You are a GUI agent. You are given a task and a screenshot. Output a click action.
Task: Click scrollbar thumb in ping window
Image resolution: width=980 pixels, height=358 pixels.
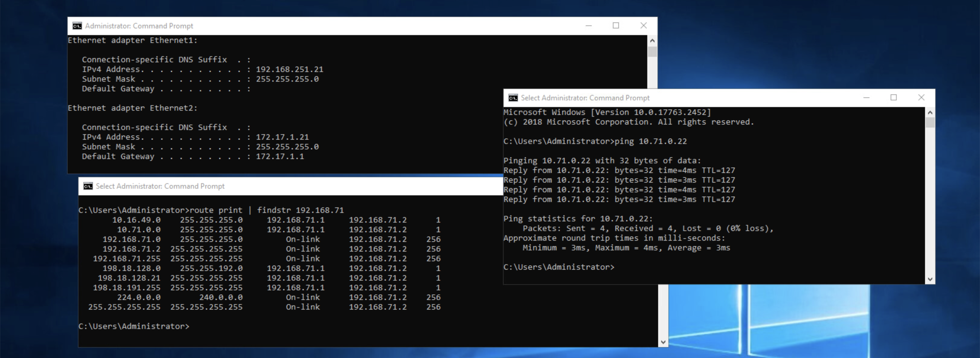(930, 123)
